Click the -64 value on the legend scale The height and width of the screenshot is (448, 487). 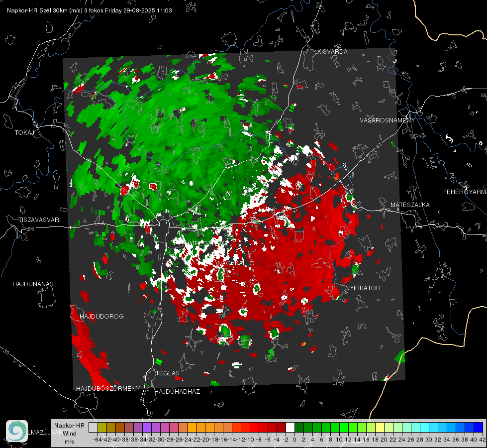tap(97, 440)
